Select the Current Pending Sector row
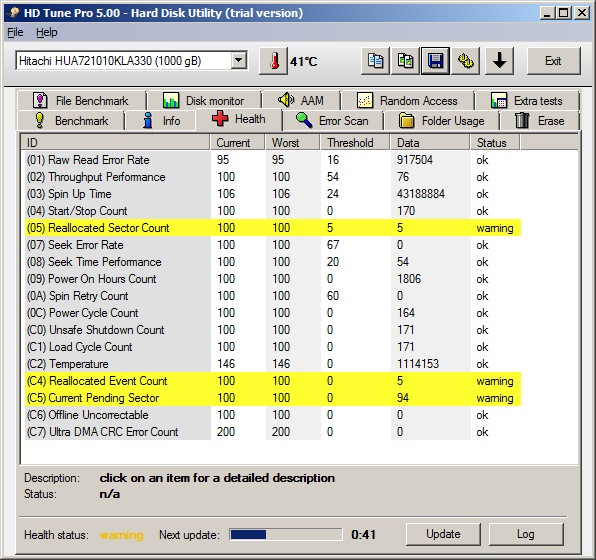This screenshot has width=596, height=560. pyautogui.click(x=273, y=398)
